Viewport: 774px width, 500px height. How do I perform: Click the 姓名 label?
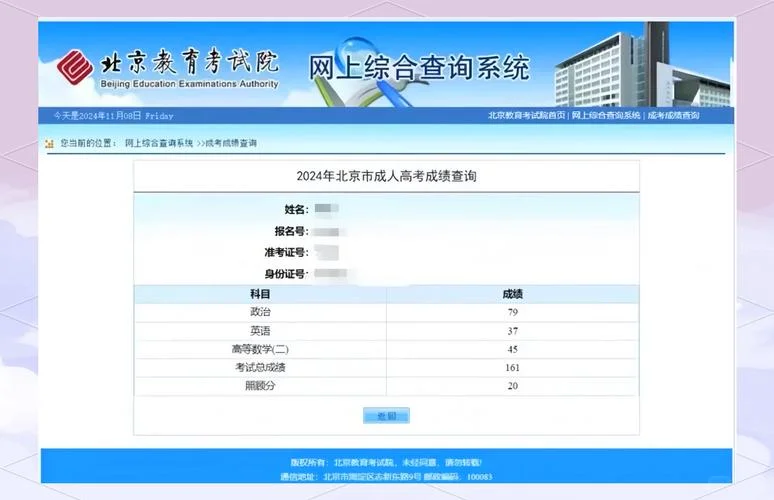click(x=296, y=210)
